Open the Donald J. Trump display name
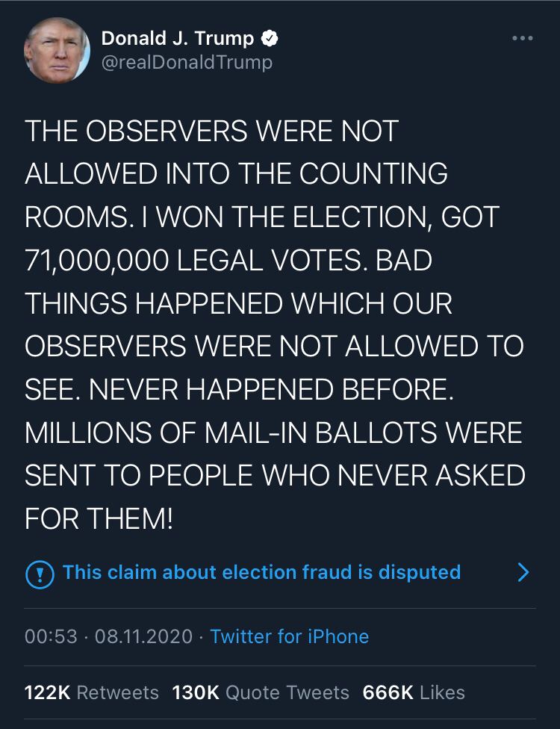This screenshot has height=729, width=560. coord(178,37)
